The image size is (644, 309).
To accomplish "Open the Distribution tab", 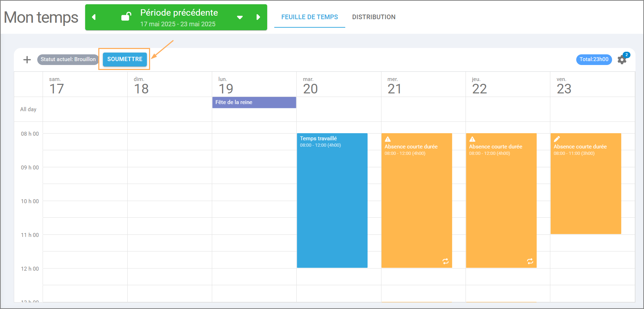I will [374, 17].
